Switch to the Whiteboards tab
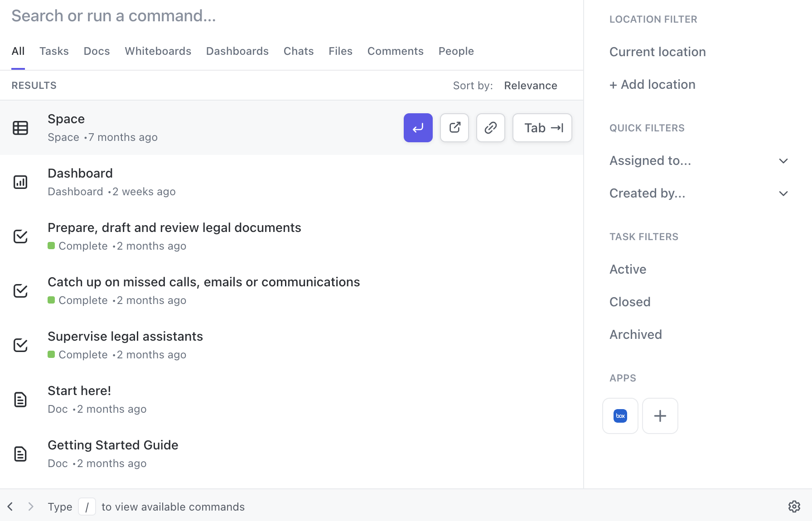812x521 pixels. tap(158, 51)
